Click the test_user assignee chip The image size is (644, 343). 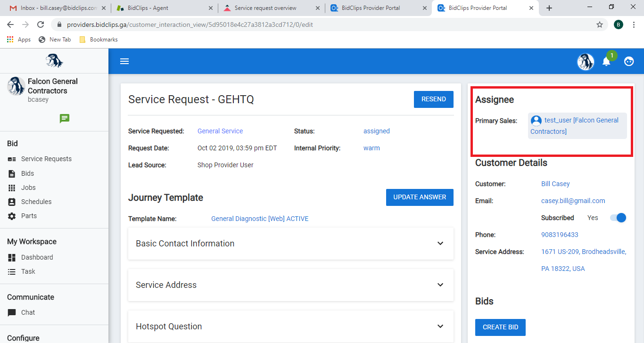[578, 126]
